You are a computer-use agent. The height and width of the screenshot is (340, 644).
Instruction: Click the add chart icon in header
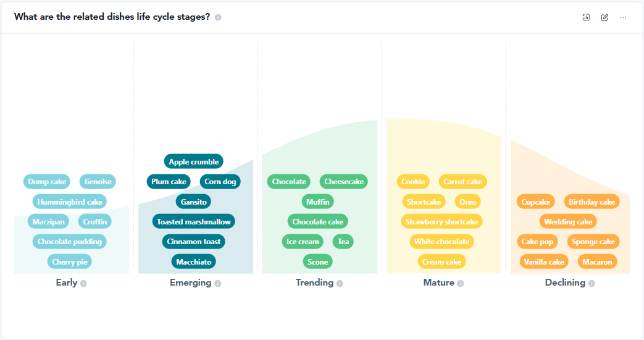tap(586, 17)
